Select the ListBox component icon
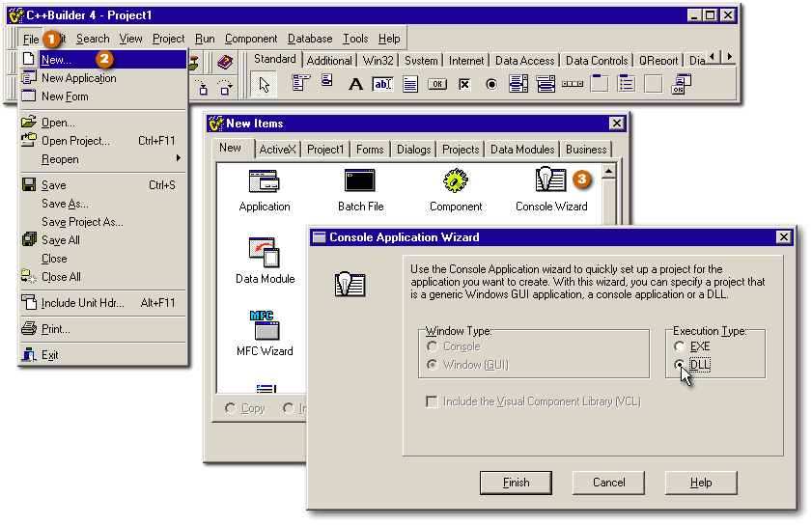The height and width of the screenshot is (525, 812). coord(518,84)
